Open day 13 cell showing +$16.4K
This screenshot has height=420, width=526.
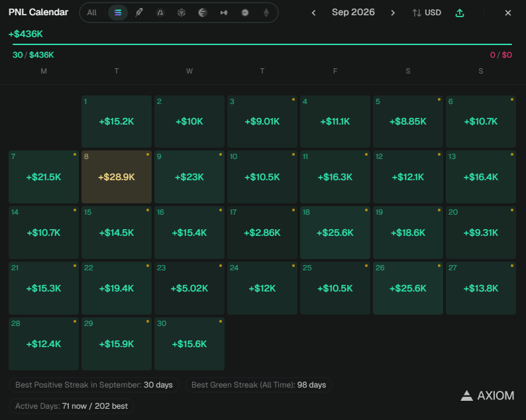(x=481, y=177)
